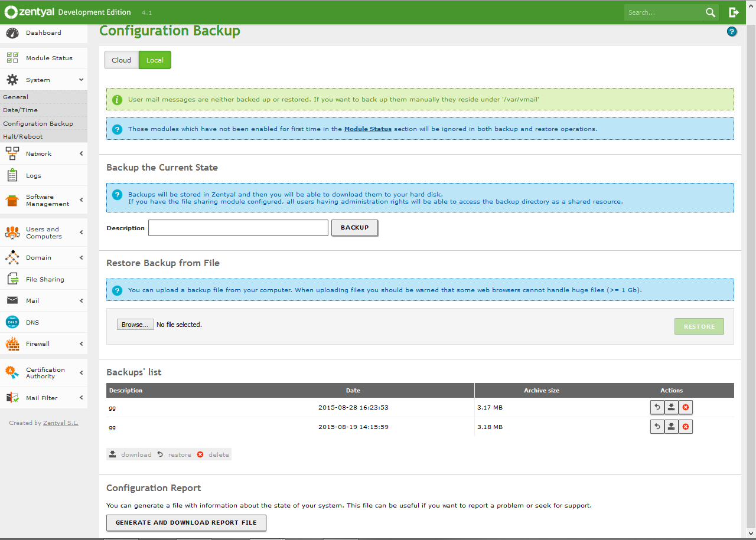Focus the backup Description input field

[238, 228]
